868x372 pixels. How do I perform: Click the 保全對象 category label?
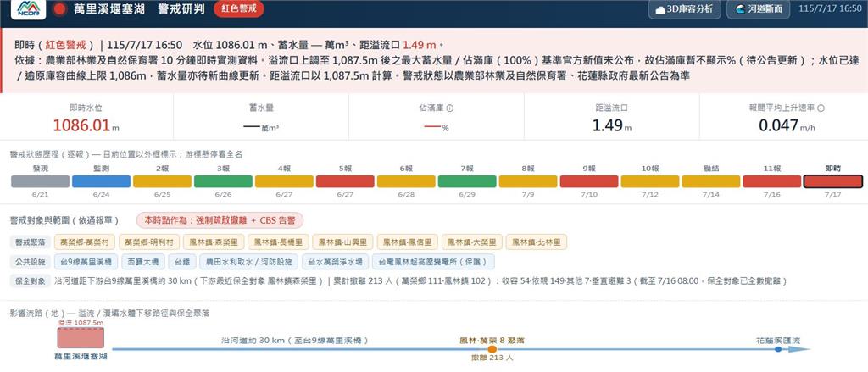[30, 280]
